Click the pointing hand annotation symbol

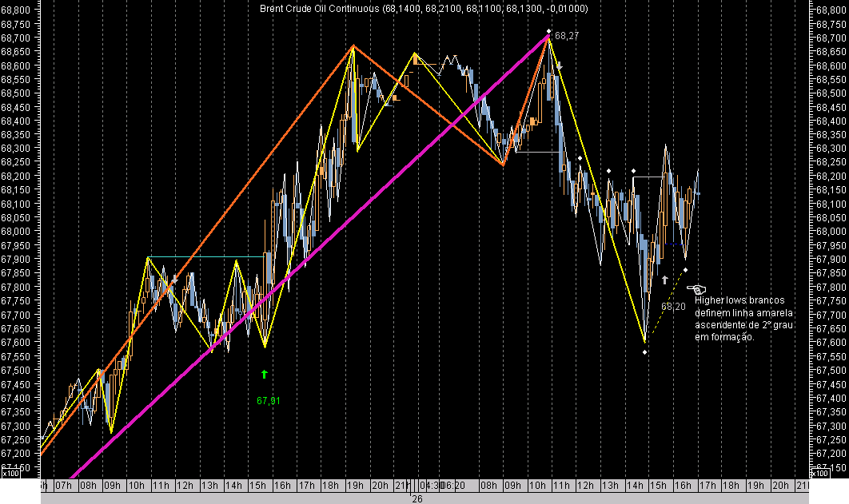(698, 288)
